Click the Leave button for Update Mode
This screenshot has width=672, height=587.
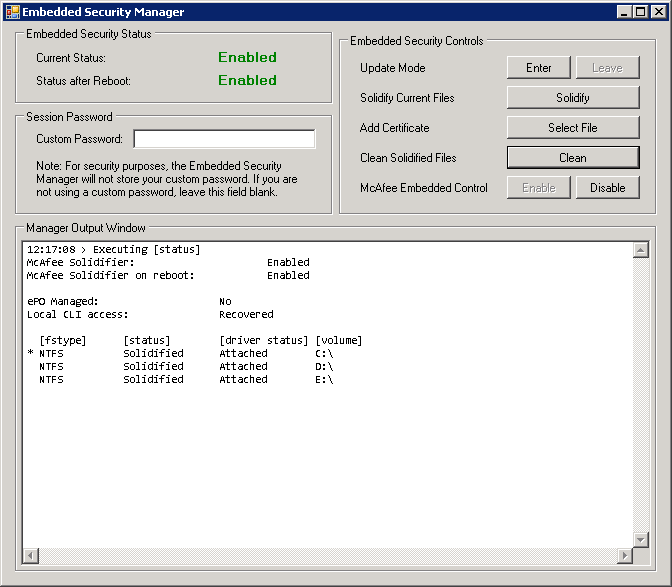tap(607, 68)
